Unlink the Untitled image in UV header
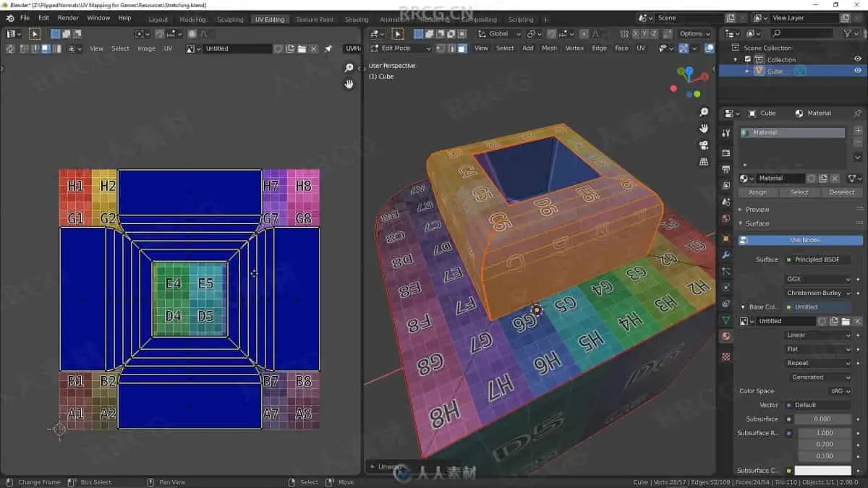This screenshot has height=488, width=868. pyautogui.click(x=313, y=48)
